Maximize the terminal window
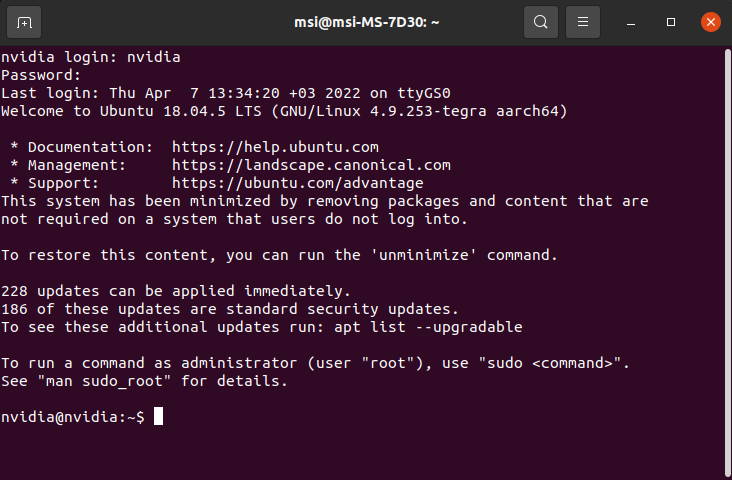 click(x=671, y=22)
